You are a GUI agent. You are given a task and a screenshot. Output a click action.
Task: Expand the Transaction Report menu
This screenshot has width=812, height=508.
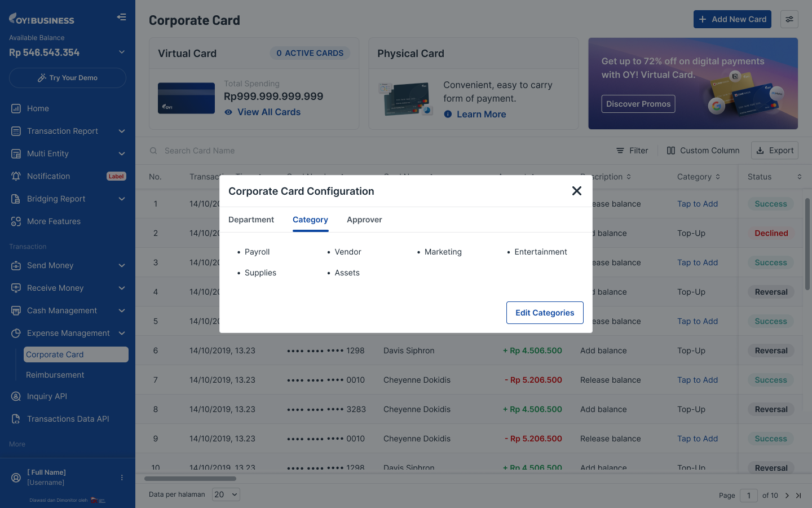tap(121, 131)
